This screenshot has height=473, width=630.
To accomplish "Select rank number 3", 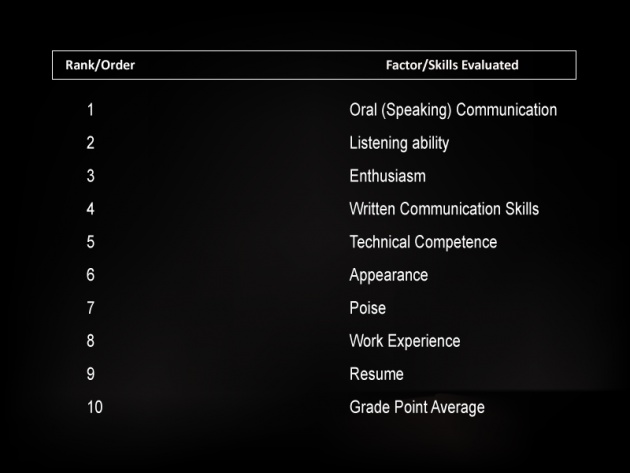I will [x=90, y=176].
